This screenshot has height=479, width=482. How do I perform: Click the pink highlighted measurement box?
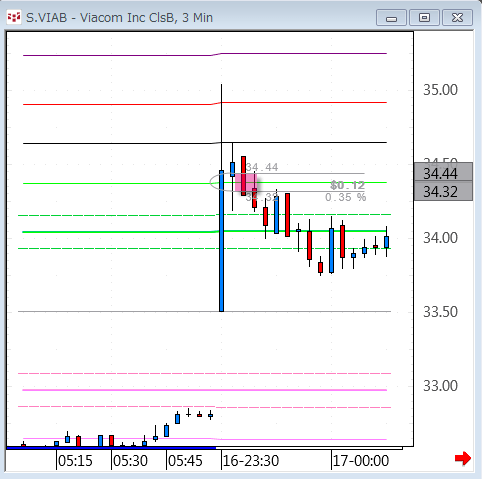[x=246, y=183]
